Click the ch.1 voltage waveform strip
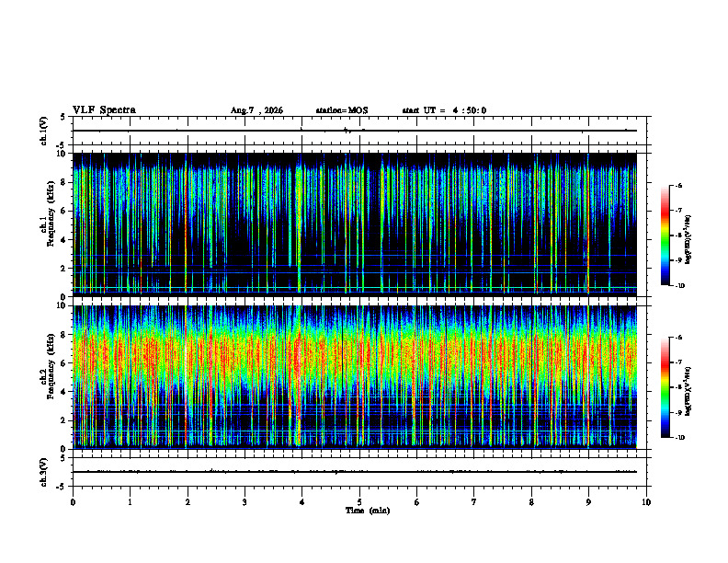This screenshot has width=728, height=563. (359, 131)
